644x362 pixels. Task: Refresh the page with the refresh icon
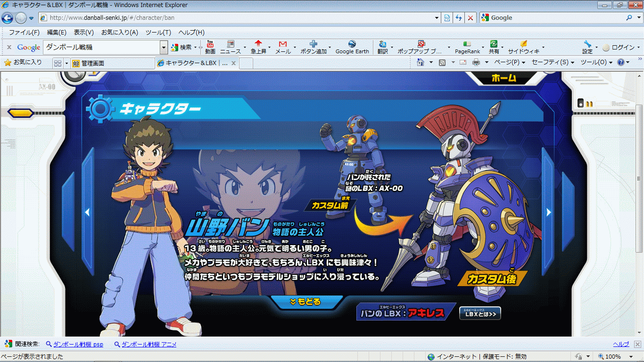[459, 18]
